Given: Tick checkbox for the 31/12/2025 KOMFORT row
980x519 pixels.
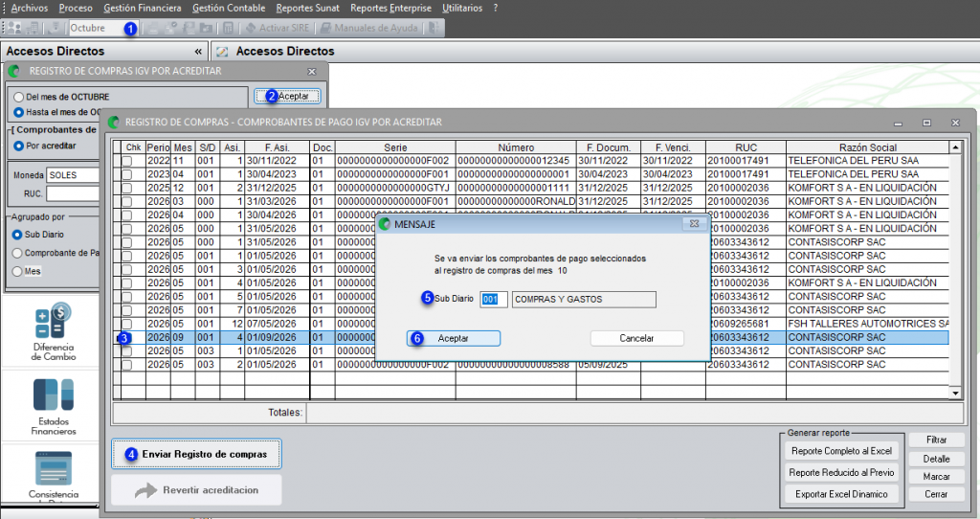Looking at the screenshot, I should point(127,189).
